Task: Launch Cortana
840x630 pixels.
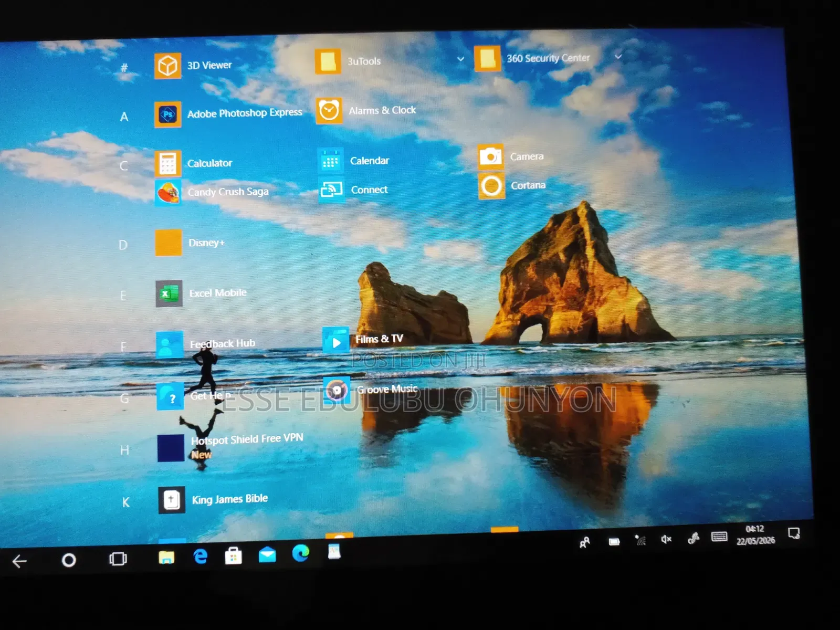Action: click(x=491, y=186)
